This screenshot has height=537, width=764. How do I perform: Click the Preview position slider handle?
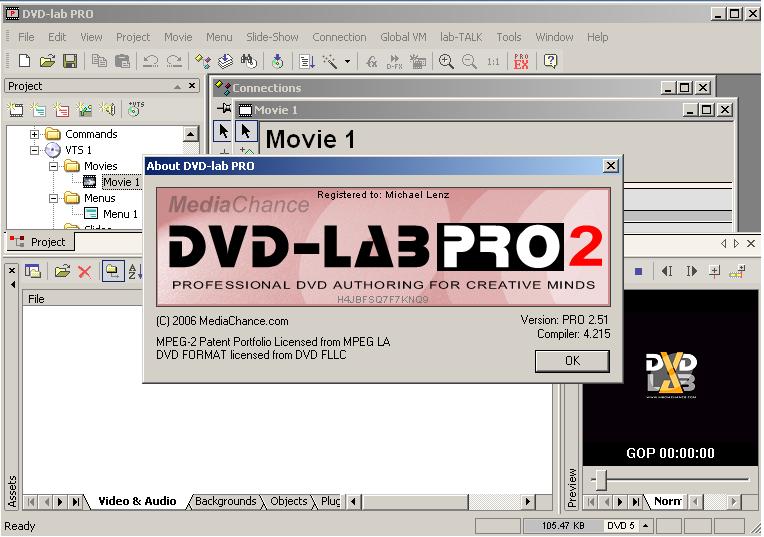pos(602,479)
